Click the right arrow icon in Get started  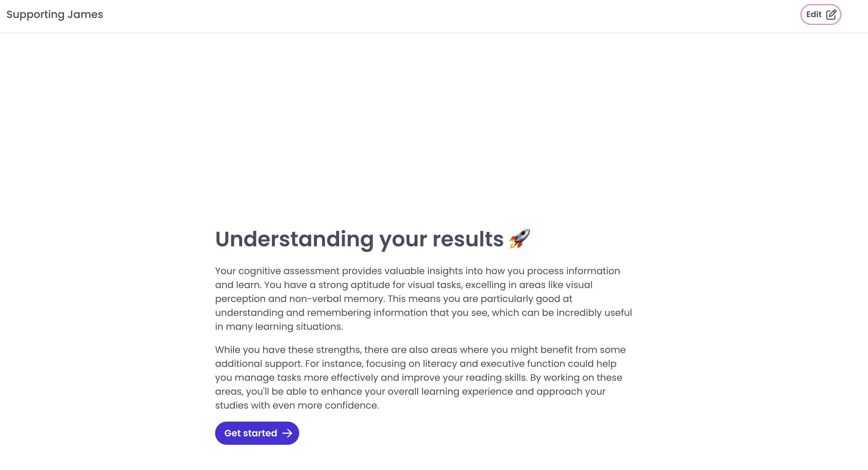tap(287, 433)
